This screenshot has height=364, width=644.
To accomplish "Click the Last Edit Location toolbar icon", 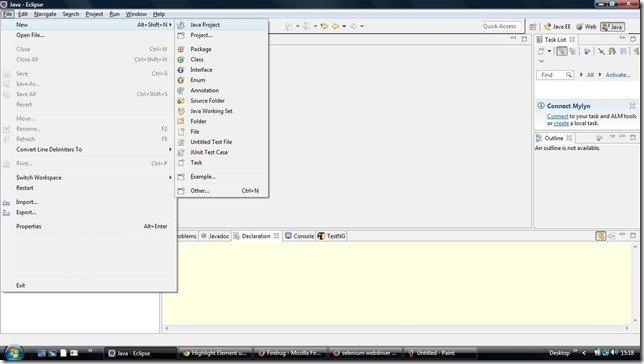I will point(324,26).
